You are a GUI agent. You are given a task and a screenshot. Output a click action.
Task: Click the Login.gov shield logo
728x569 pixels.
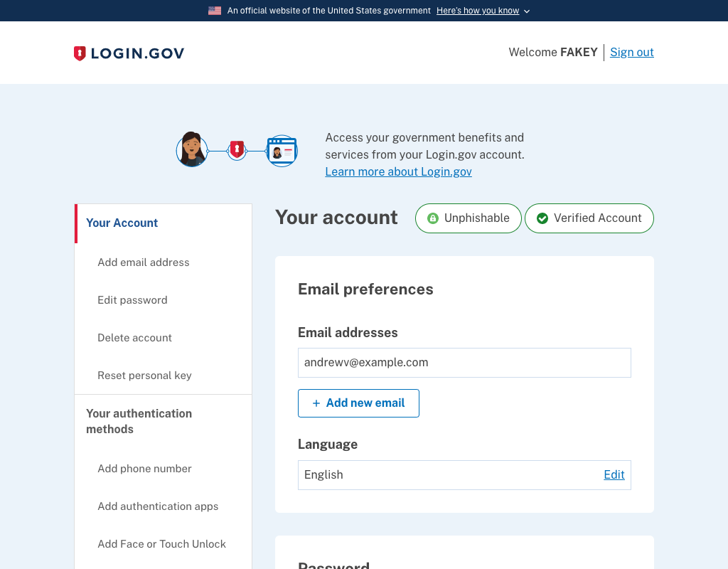click(x=80, y=53)
